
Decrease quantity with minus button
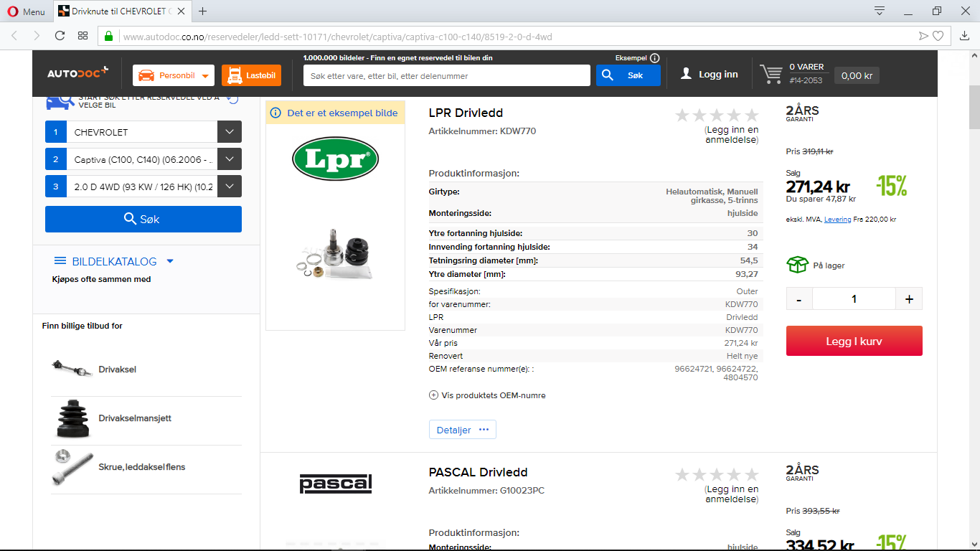pos(799,299)
